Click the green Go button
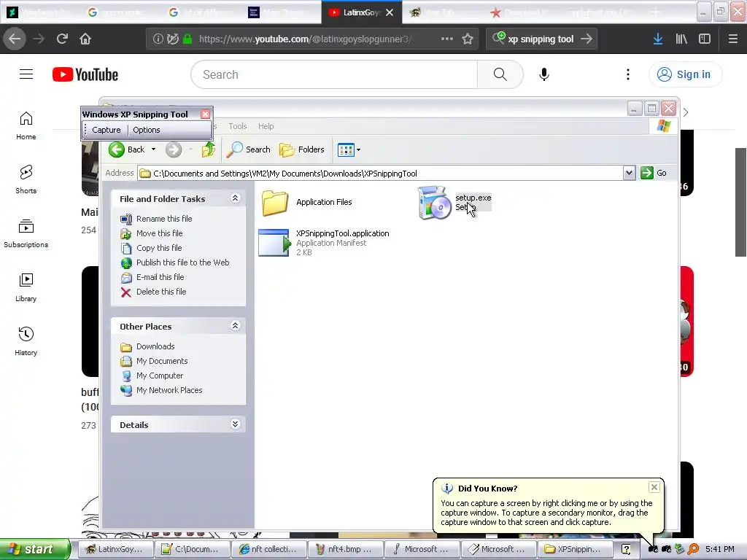This screenshot has width=747, height=560. (654, 173)
